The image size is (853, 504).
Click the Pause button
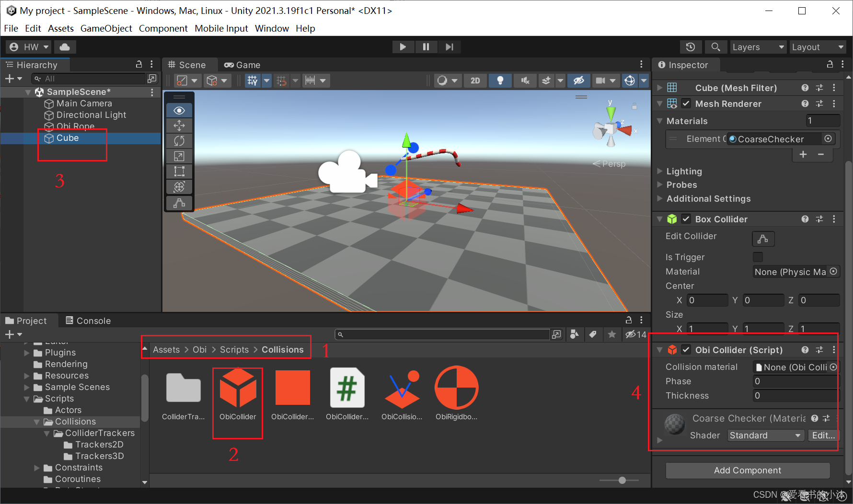pyautogui.click(x=426, y=47)
